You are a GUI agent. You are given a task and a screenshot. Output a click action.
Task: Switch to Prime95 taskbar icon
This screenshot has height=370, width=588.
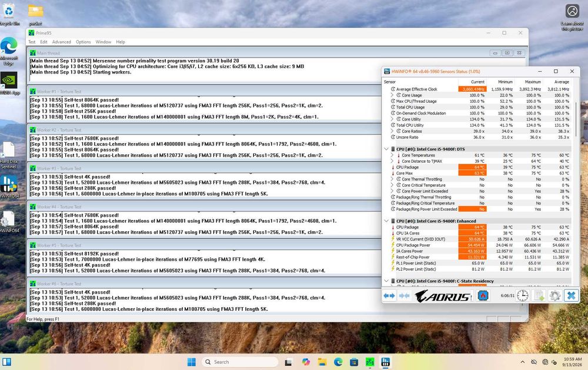[x=370, y=362]
